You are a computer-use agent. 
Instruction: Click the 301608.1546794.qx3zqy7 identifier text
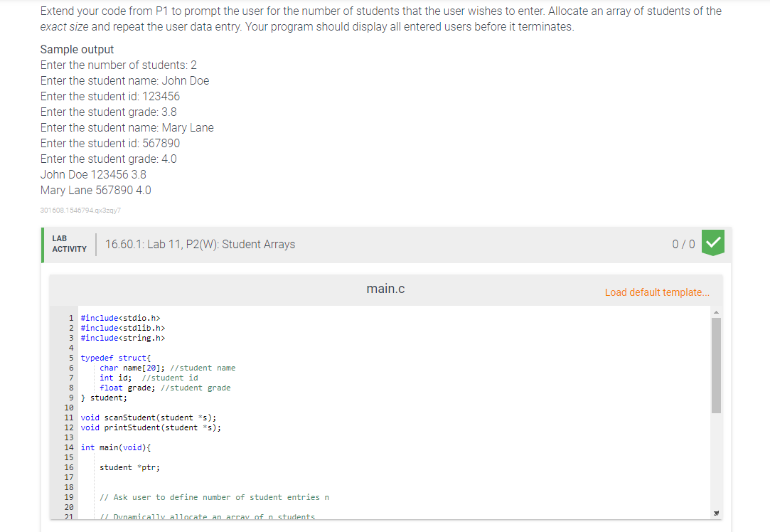pyautogui.click(x=80, y=210)
